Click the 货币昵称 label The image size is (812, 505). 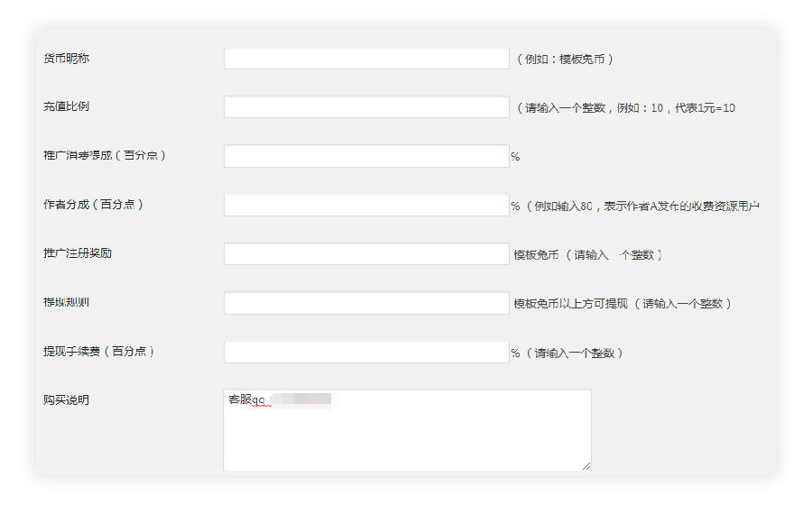(66, 59)
